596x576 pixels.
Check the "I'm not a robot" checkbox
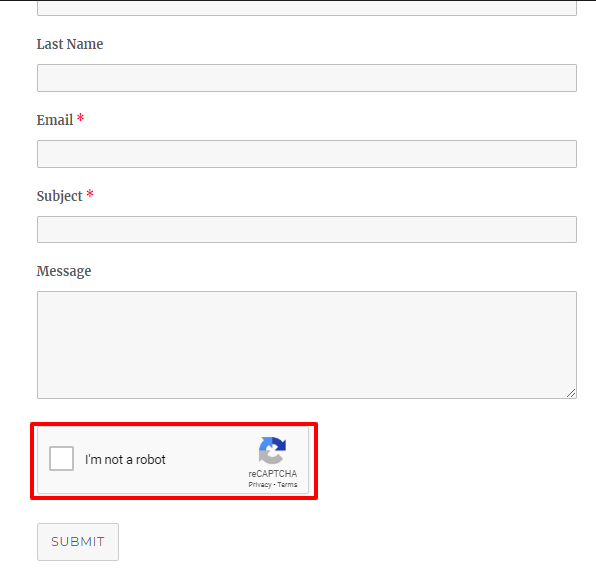coord(61,458)
